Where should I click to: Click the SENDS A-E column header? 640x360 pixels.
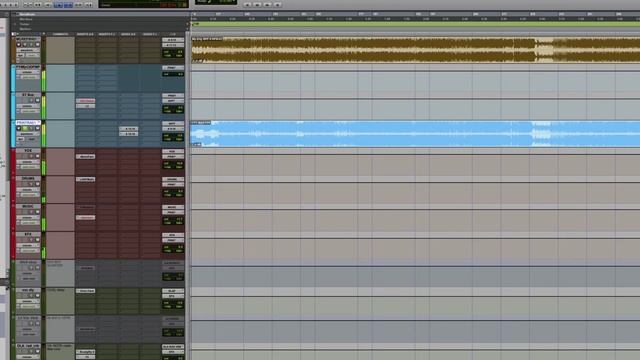128,34
